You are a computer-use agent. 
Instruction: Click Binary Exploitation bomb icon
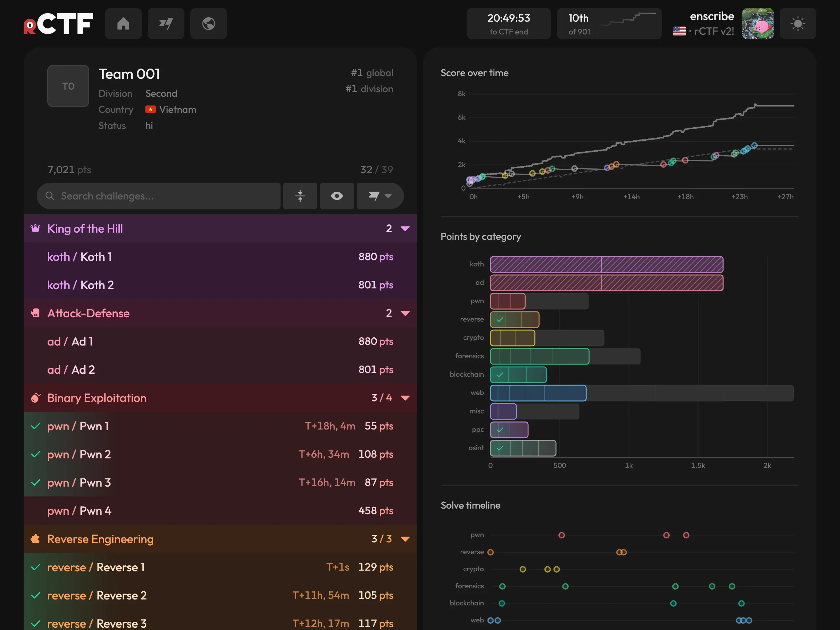tap(36, 398)
